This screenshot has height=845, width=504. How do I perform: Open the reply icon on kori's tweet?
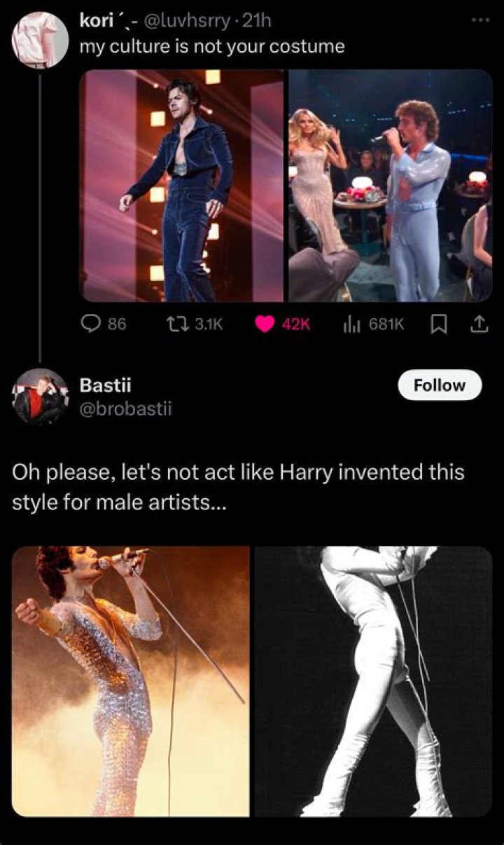click(90, 323)
